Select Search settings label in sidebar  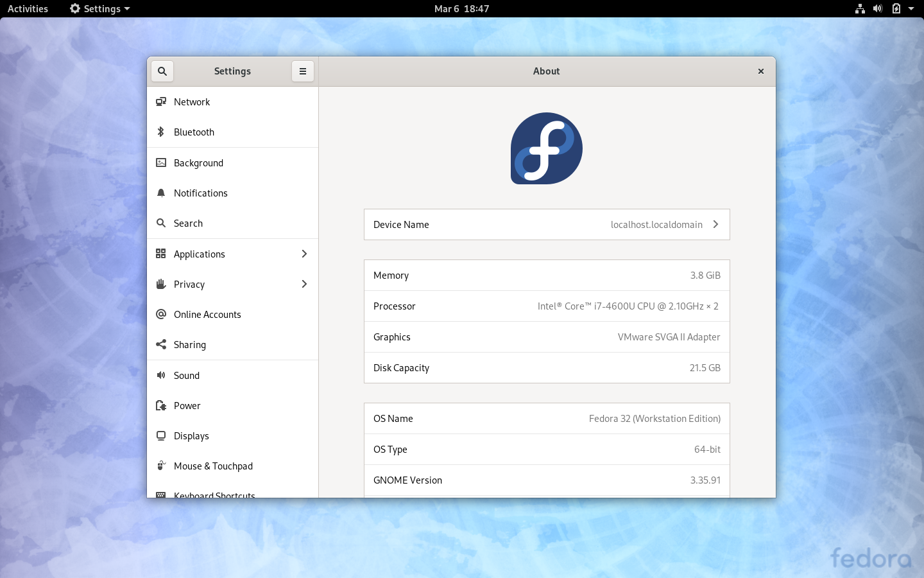pos(188,223)
